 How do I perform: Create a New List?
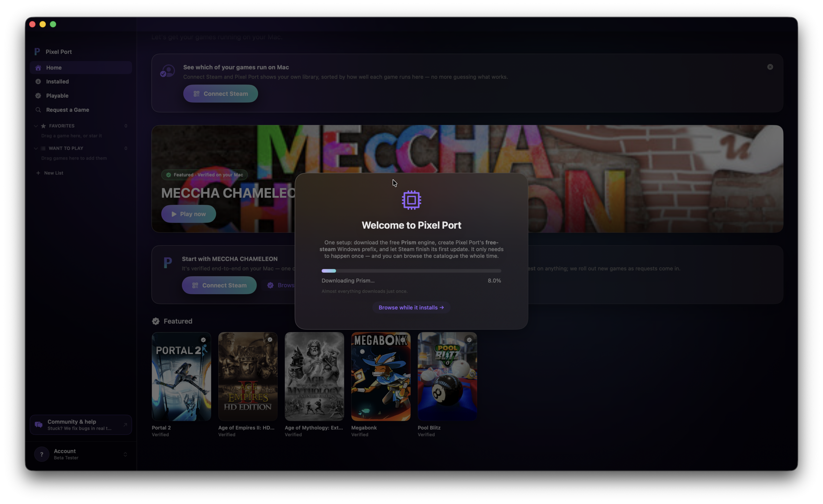50,173
